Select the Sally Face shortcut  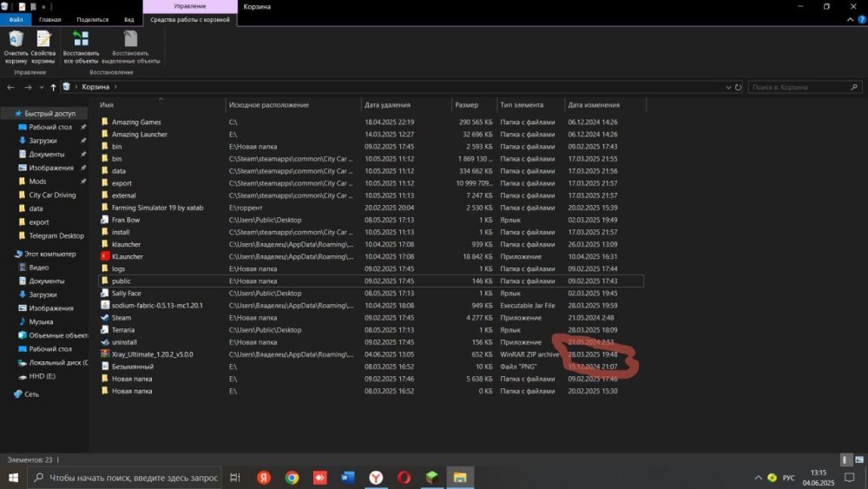(x=126, y=293)
